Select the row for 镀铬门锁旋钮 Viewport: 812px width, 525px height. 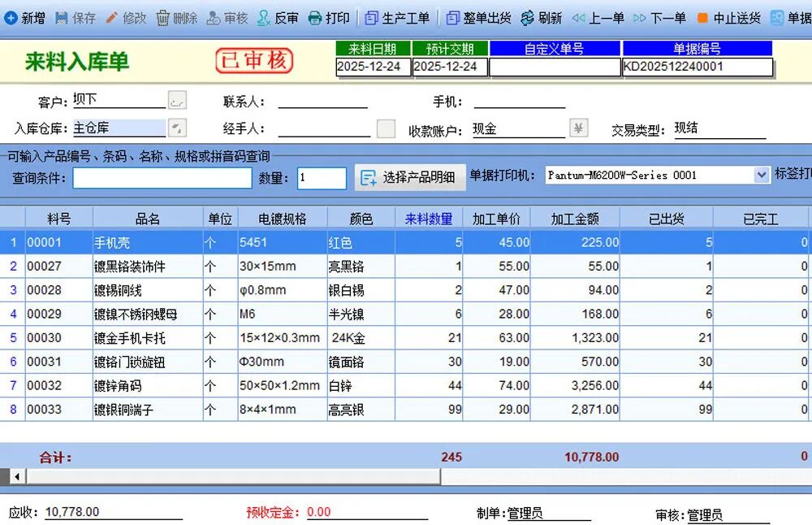(x=406, y=362)
